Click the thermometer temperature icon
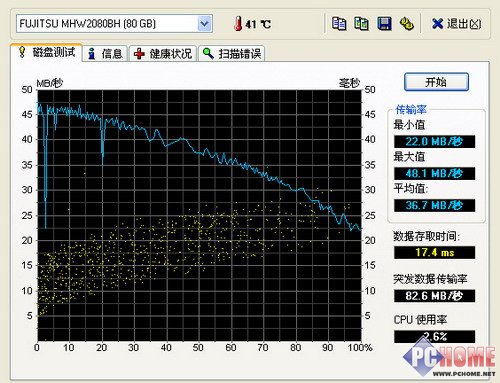This screenshot has height=383, width=500. point(238,24)
